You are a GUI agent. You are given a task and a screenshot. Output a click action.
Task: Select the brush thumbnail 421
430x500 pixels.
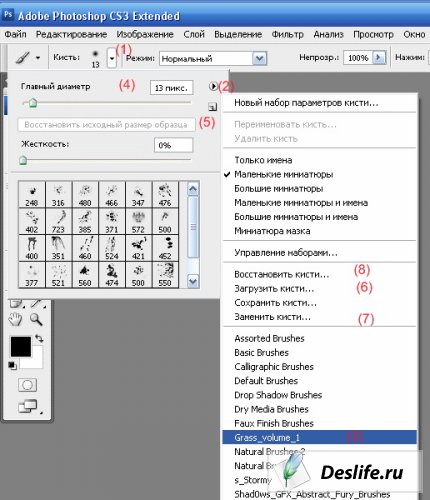[x=138, y=248]
